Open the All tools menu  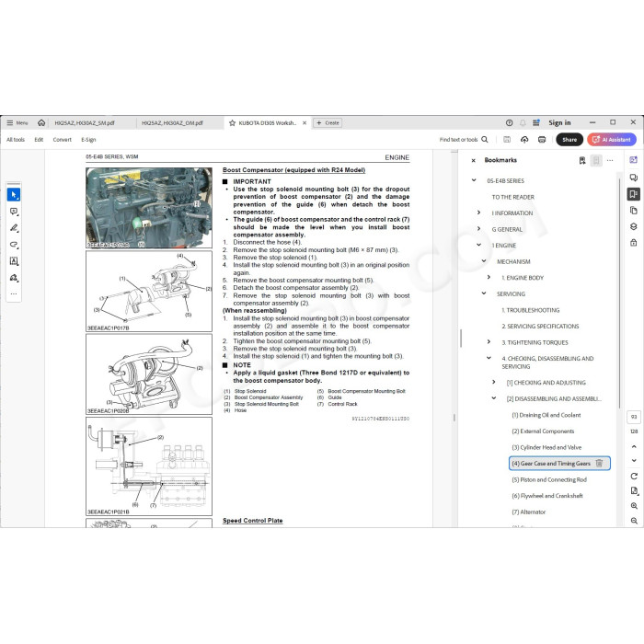click(16, 140)
